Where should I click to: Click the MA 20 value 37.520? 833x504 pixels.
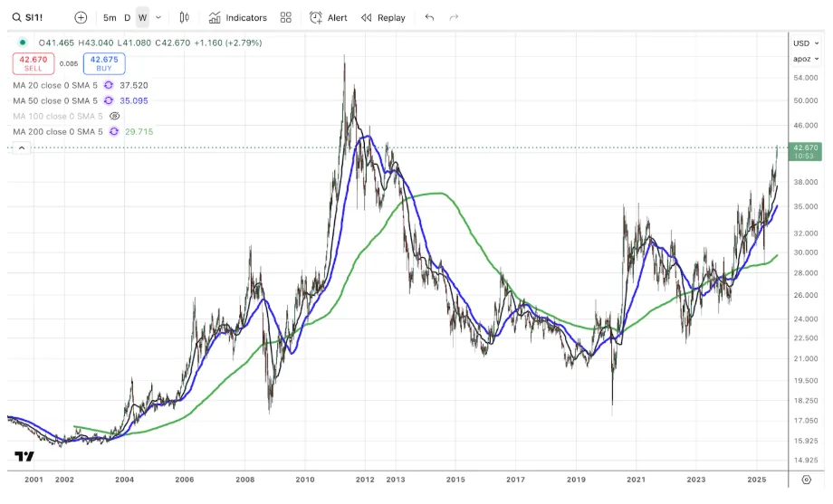[134, 85]
